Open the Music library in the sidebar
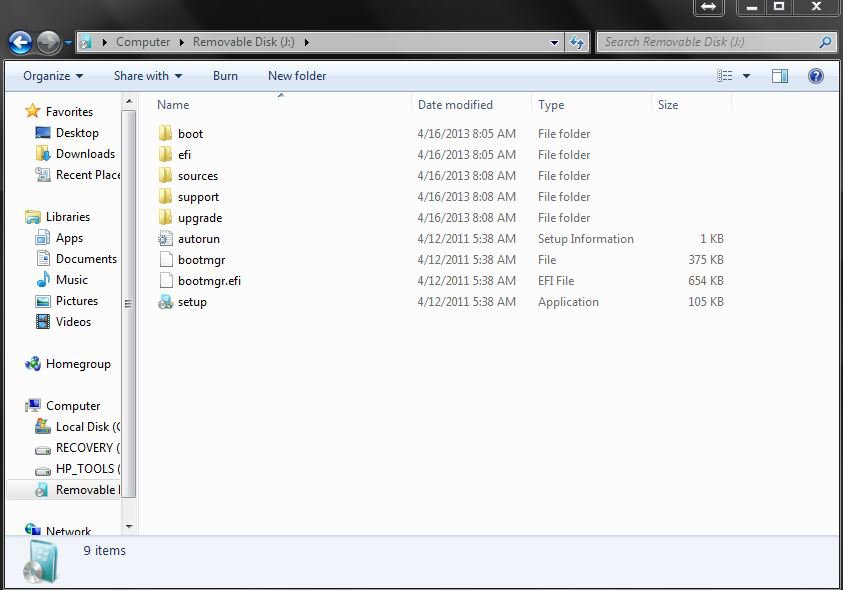 [70, 279]
